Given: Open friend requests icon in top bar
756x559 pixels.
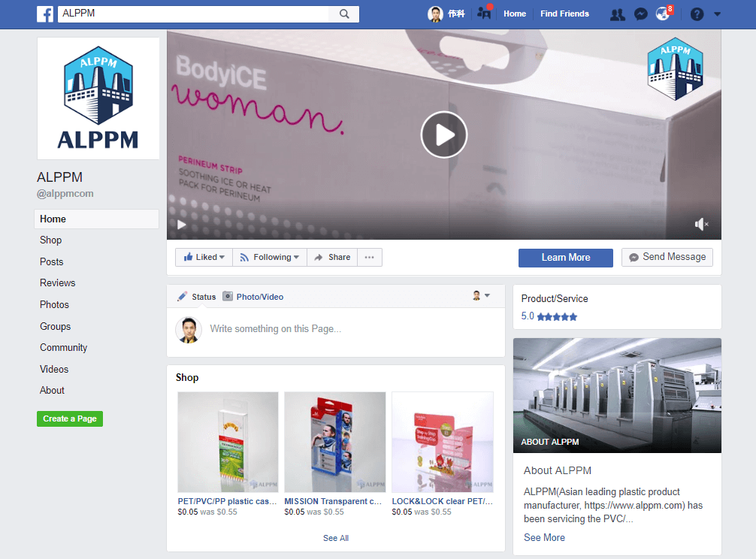Looking at the screenshot, I should click(618, 14).
